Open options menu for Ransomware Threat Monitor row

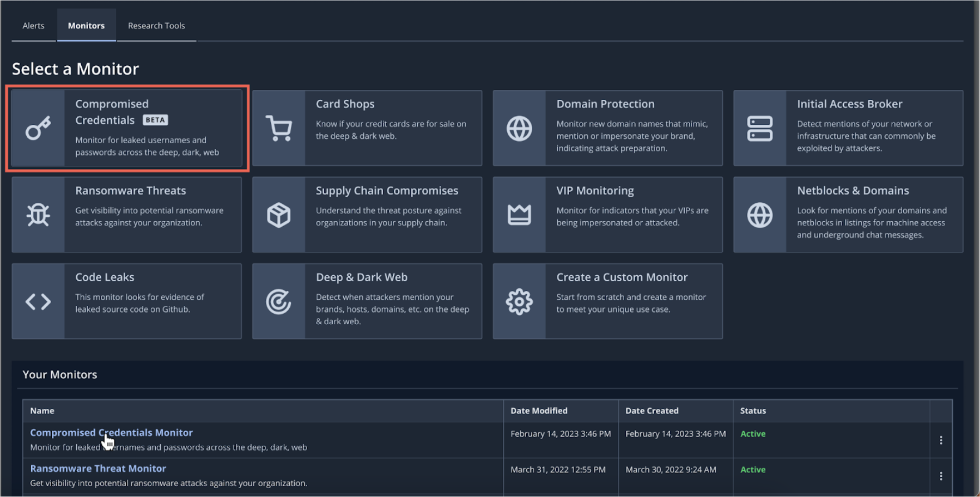[941, 476]
